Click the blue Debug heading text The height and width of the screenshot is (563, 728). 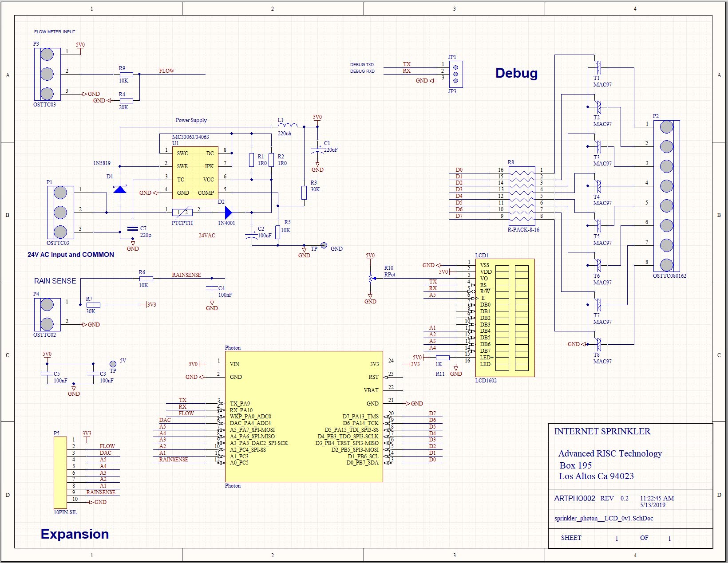516,73
